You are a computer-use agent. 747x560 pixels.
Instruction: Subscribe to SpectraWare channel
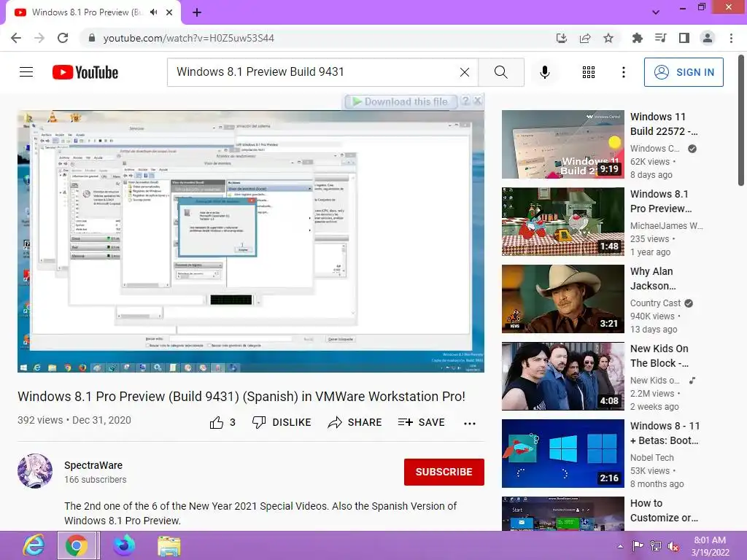(444, 472)
